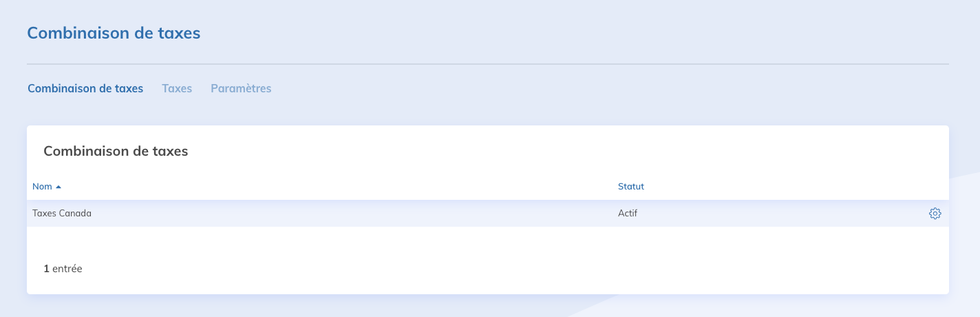Click the table card heading Combinaison de taxes
980x317 pixels.
coord(116,151)
